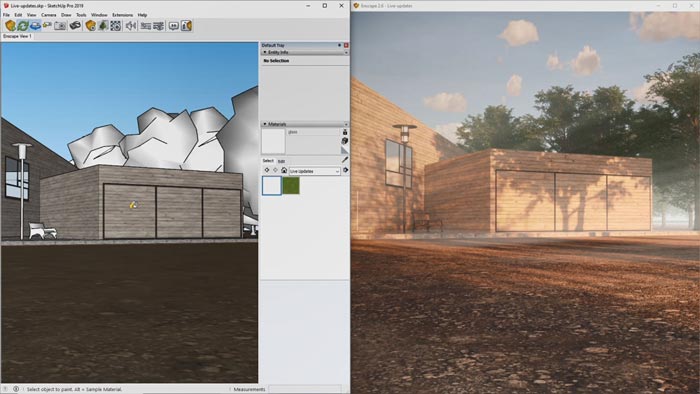Open the Enscape Objects tree icon
The height and width of the screenshot is (394, 700).
click(103, 26)
